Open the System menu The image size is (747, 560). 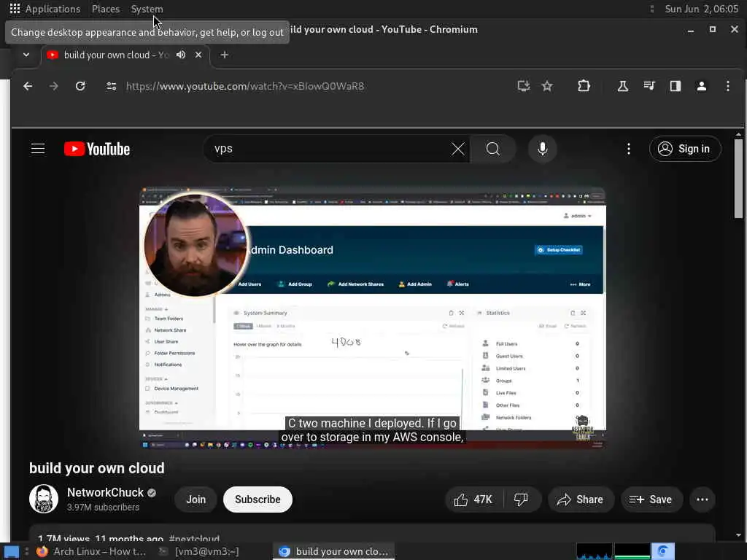(x=147, y=9)
